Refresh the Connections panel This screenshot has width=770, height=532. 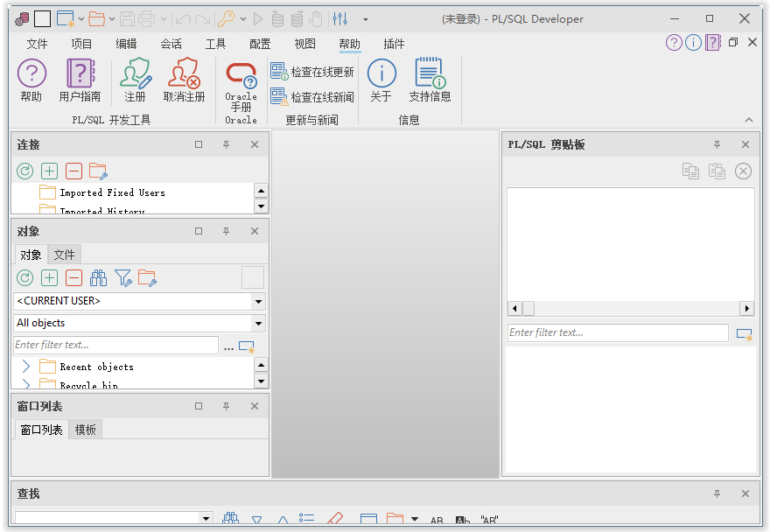click(25, 171)
